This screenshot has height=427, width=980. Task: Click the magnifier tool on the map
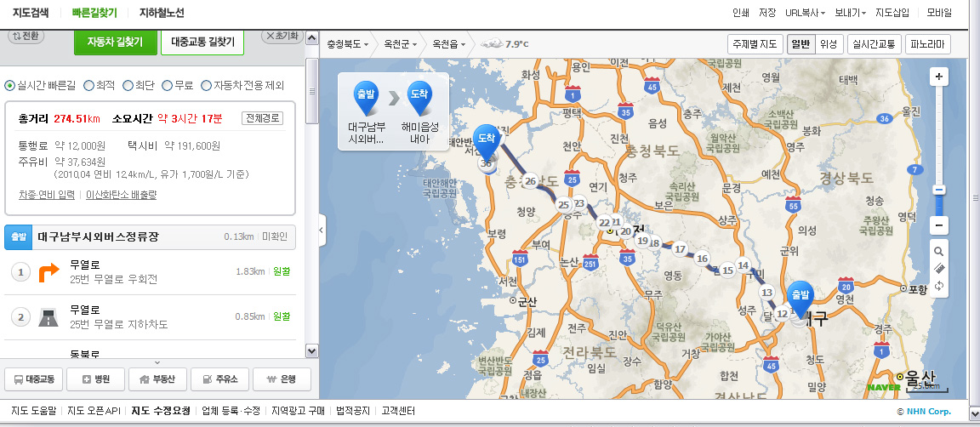click(938, 252)
